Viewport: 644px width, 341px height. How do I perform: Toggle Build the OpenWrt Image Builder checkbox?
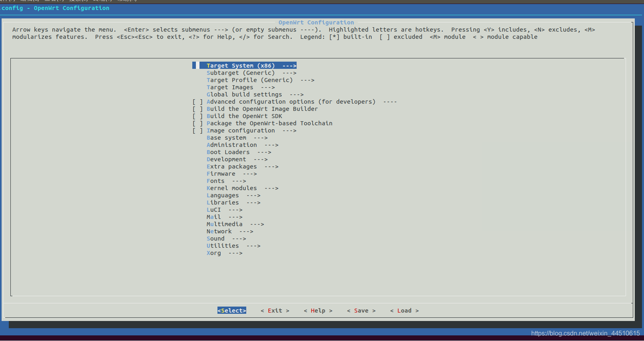(197, 109)
